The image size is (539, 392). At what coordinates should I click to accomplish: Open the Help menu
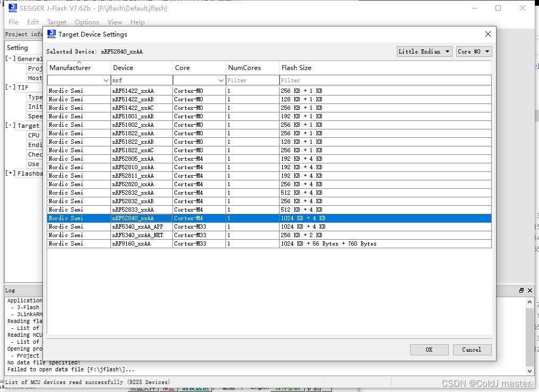tap(137, 22)
